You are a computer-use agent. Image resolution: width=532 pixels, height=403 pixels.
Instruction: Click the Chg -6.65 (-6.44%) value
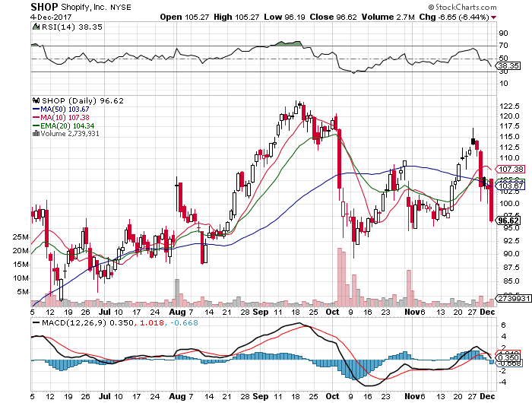[x=454, y=17]
